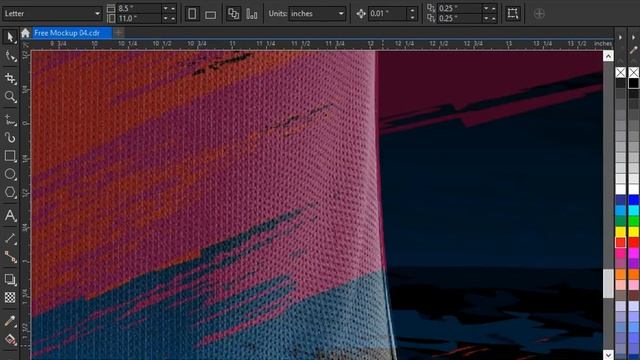Image resolution: width=640 pixels, height=360 pixels.
Task: Pick the white swatch in left palette
Action: point(620,189)
